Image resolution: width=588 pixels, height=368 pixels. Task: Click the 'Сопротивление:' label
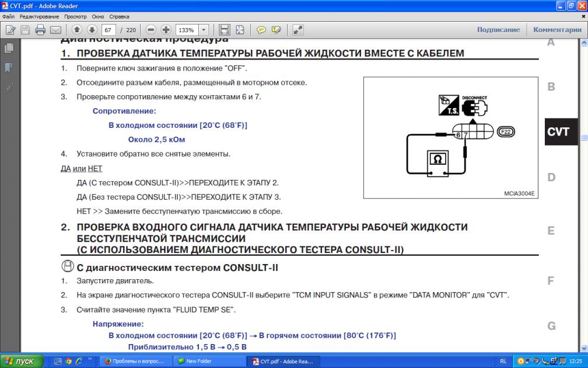(124, 111)
